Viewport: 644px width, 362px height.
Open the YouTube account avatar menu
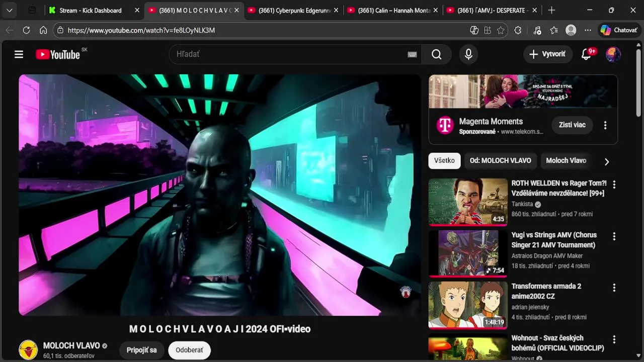(x=613, y=54)
